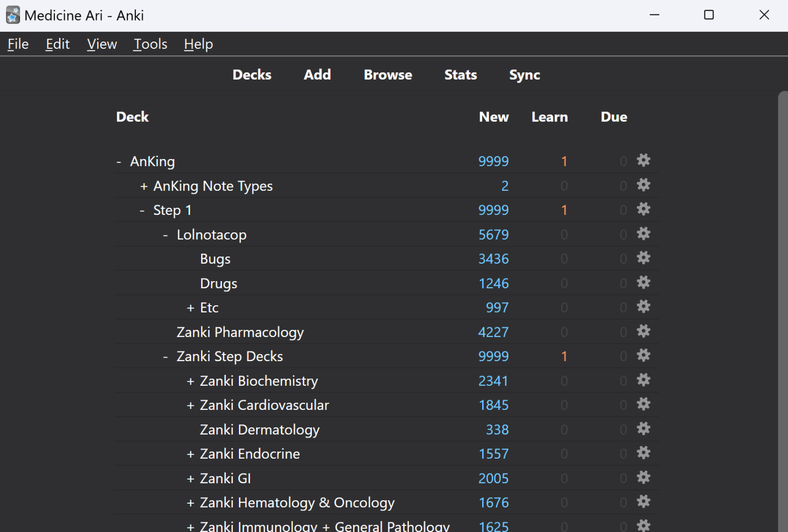Image resolution: width=788 pixels, height=532 pixels.
Task: Click the gear icon next to Zanki Pharmacology
Action: point(643,331)
